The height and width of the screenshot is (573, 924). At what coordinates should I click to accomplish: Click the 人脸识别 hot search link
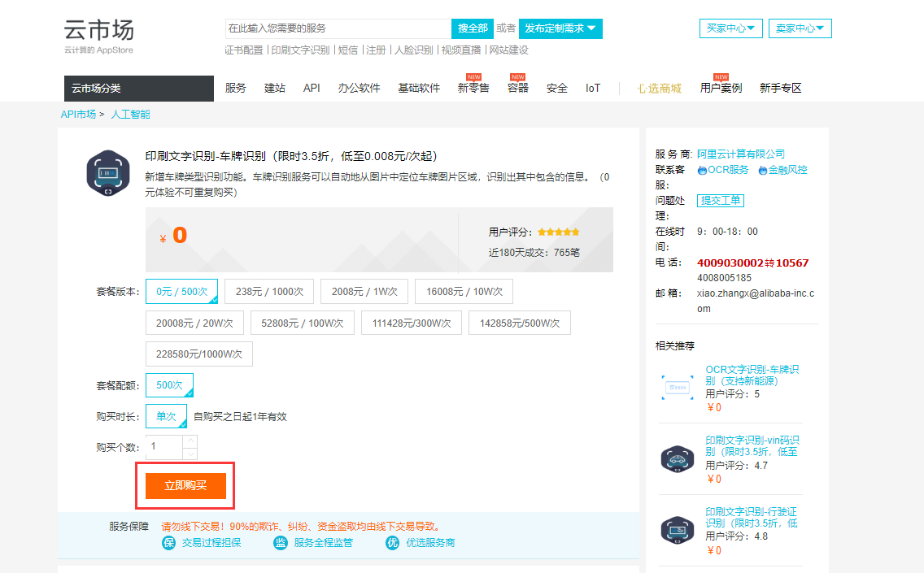[414, 50]
